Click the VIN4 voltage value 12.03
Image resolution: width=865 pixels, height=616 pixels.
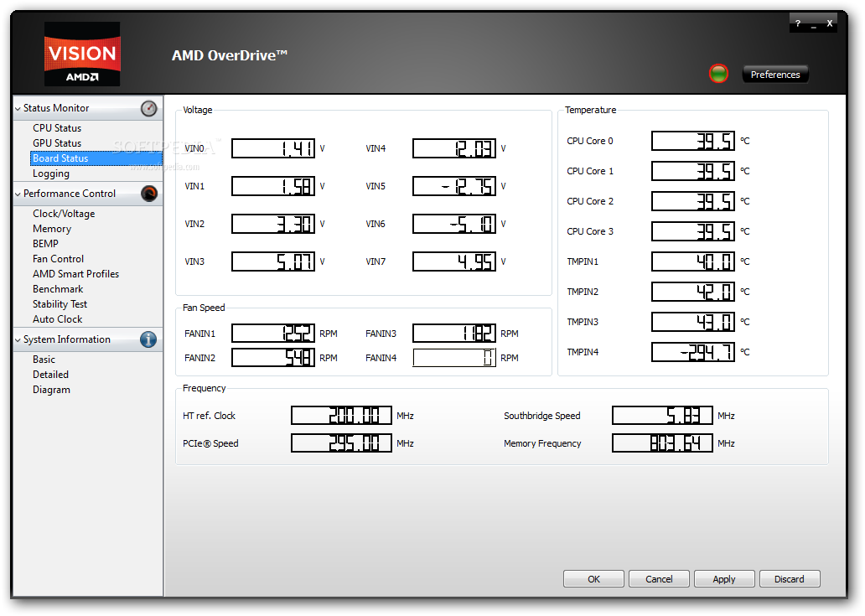point(454,148)
